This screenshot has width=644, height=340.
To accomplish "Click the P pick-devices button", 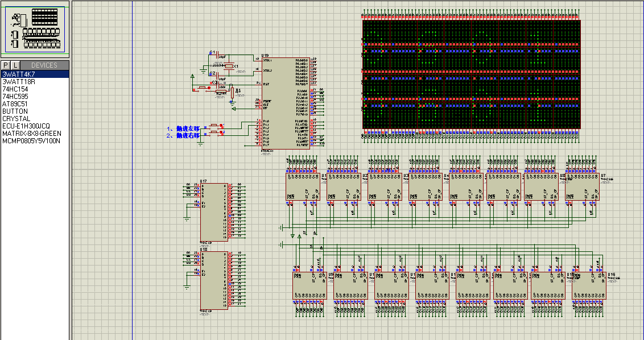I will pos(6,65).
